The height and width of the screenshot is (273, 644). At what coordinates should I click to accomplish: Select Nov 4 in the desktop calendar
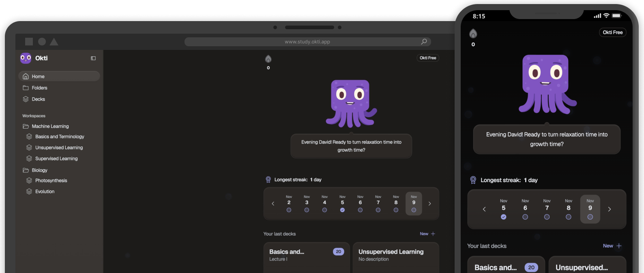point(324,204)
